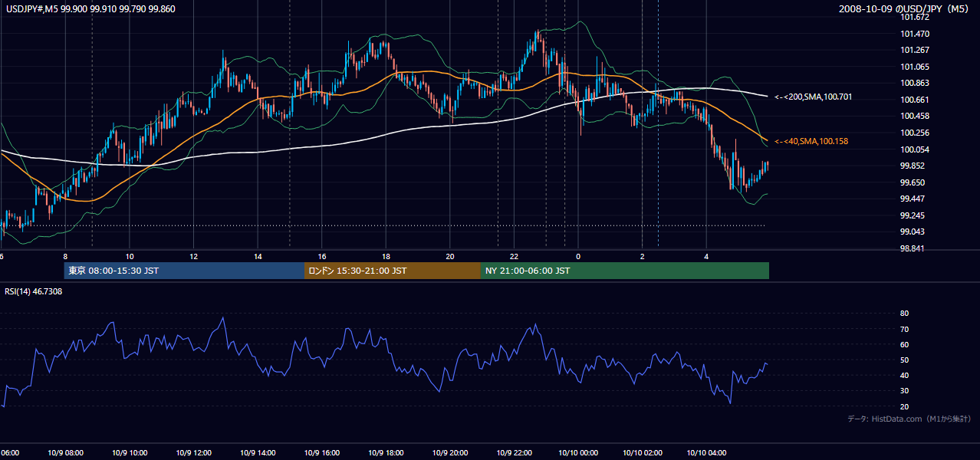Click the 99.650 price axis label

(913, 182)
